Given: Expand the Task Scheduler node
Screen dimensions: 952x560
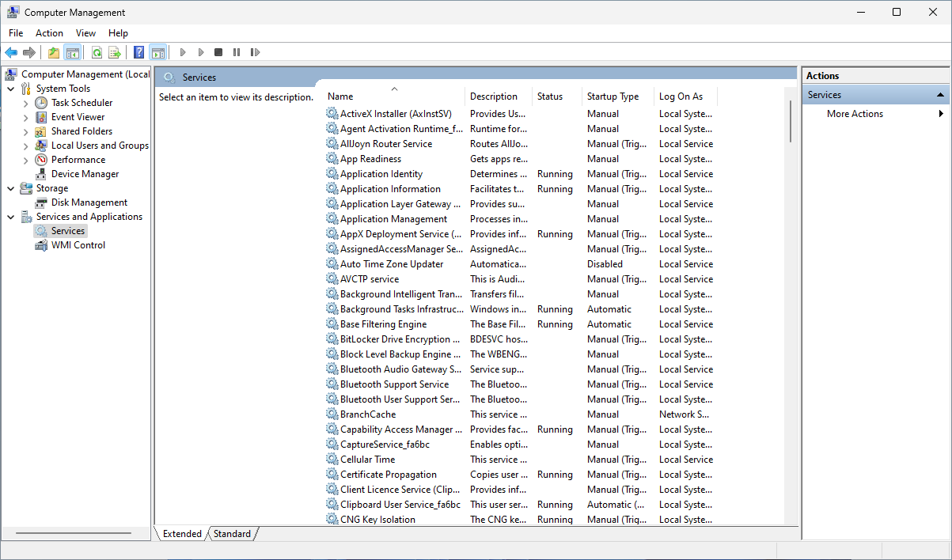Looking at the screenshot, I should 26,103.
